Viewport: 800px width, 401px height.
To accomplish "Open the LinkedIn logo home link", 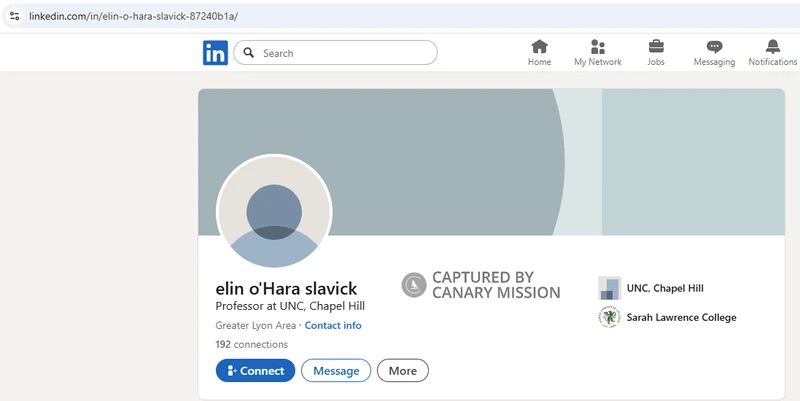I will [215, 53].
